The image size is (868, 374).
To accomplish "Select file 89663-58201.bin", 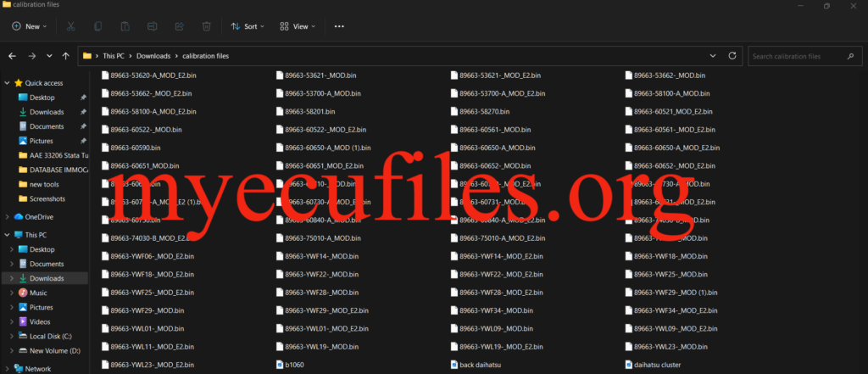I will click(309, 111).
